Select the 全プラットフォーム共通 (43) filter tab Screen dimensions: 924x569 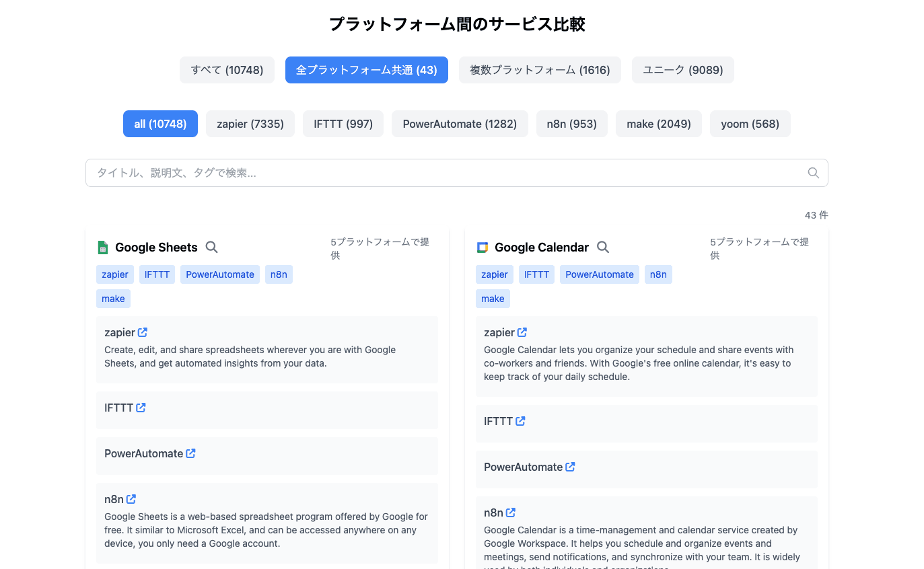coord(367,70)
